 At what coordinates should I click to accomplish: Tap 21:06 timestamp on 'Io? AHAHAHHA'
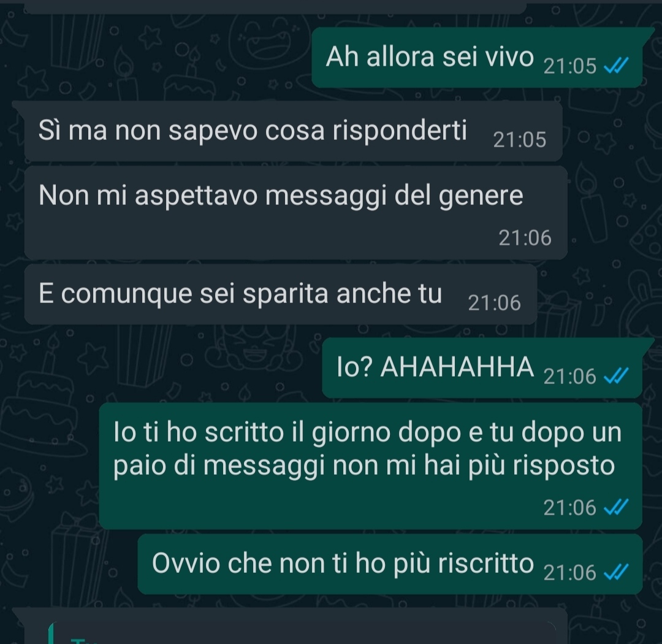click(x=570, y=377)
